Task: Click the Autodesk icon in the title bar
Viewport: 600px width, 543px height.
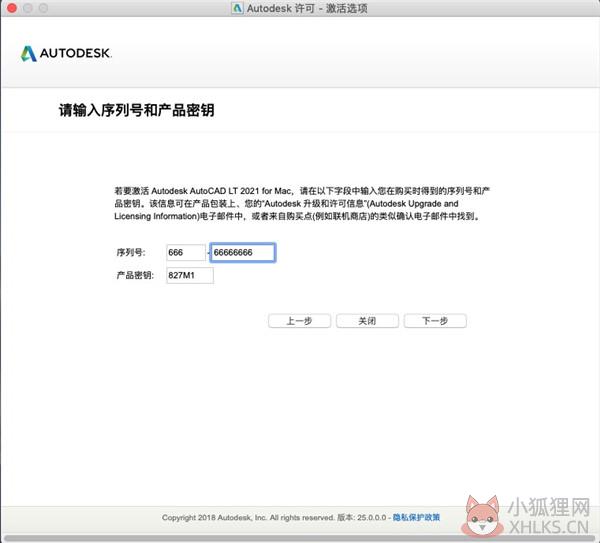Action: pyautogui.click(x=237, y=8)
